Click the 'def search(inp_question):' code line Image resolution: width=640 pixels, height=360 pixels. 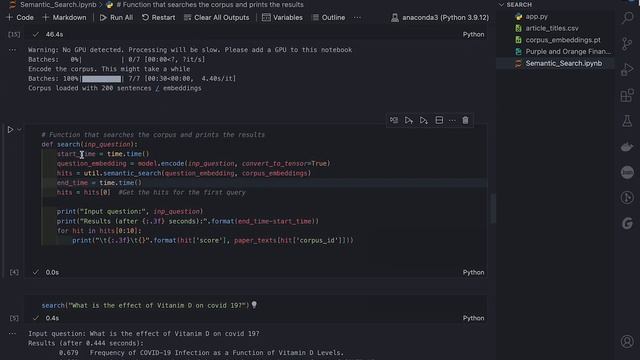coord(89,144)
